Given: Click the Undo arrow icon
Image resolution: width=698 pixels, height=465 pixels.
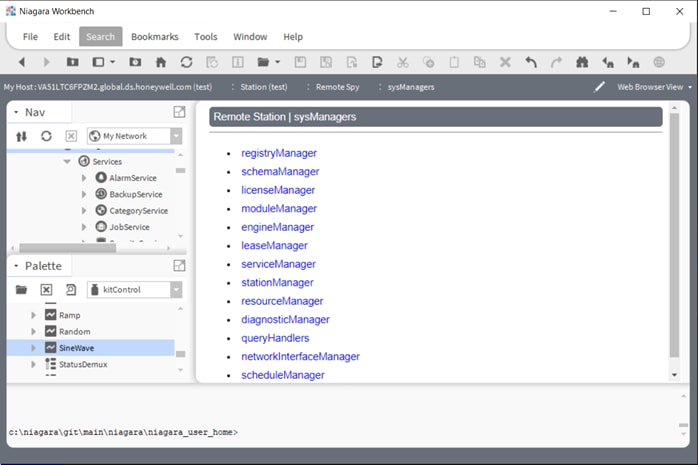Looking at the screenshot, I should tap(531, 62).
